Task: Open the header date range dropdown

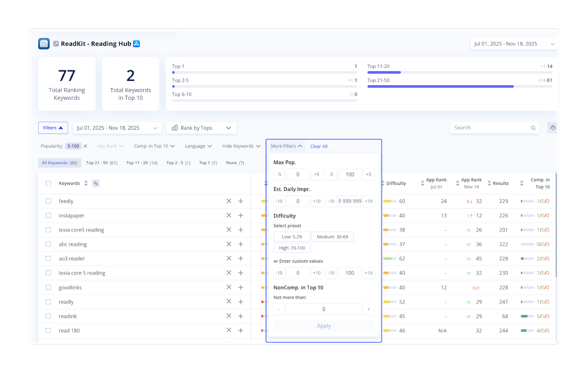Action: click(514, 44)
